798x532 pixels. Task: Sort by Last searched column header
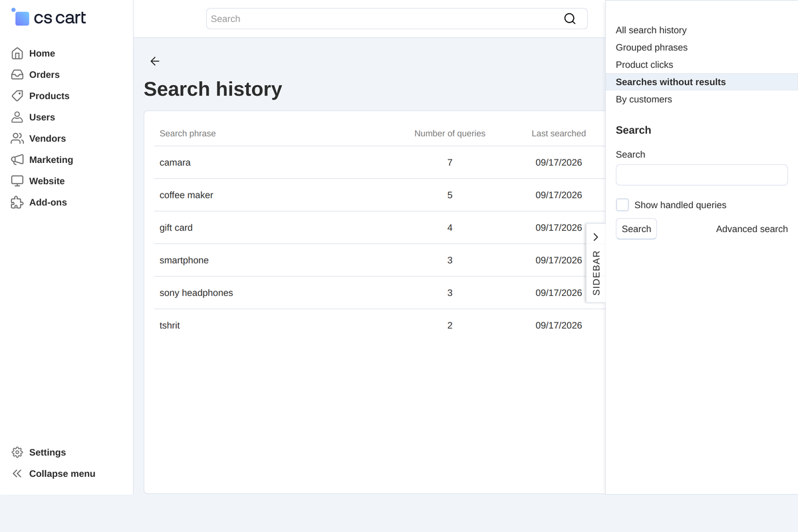click(559, 134)
